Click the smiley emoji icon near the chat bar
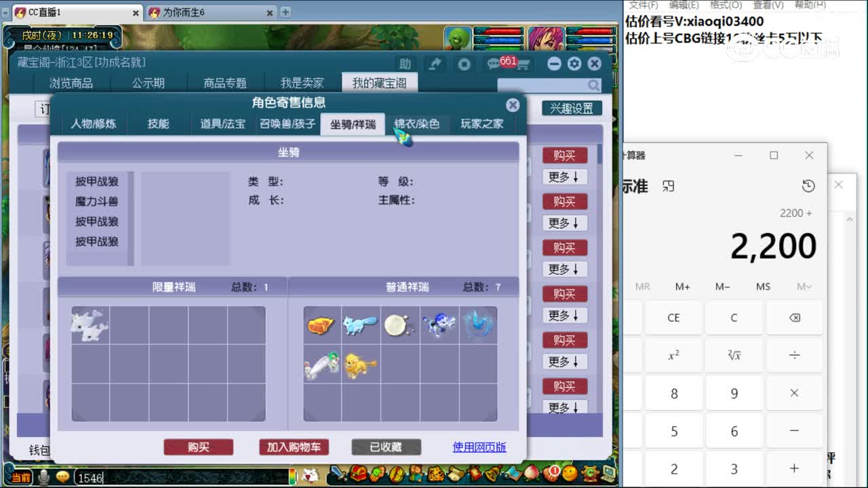 tap(62, 476)
